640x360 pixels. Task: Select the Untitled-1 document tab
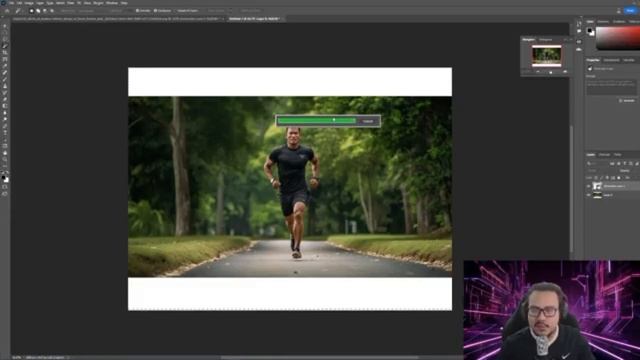tap(254, 19)
